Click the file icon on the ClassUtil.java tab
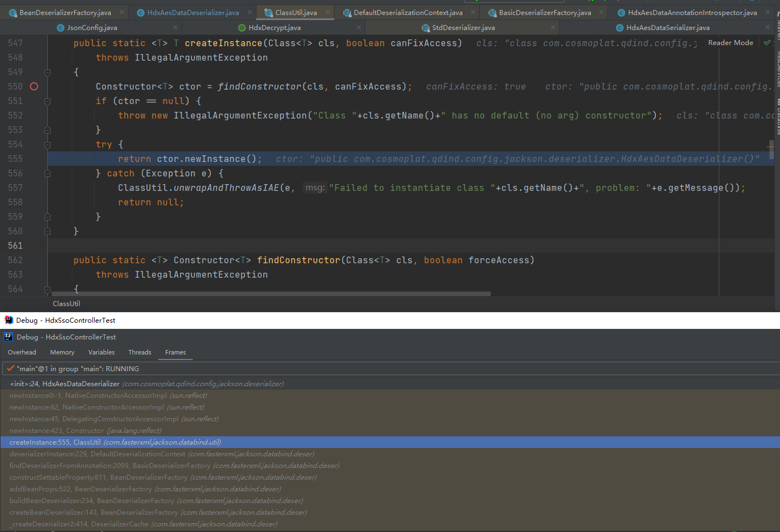Image resolution: width=780 pixels, height=532 pixels. [269, 12]
